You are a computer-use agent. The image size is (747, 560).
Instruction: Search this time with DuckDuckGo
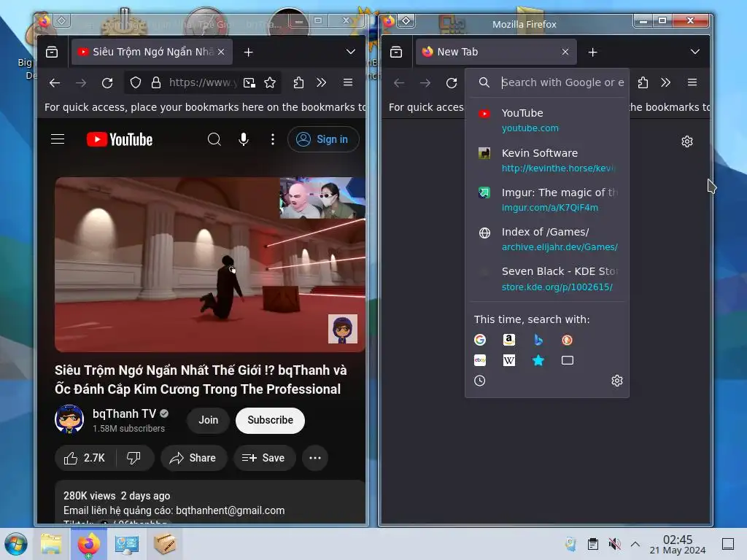pos(567,340)
